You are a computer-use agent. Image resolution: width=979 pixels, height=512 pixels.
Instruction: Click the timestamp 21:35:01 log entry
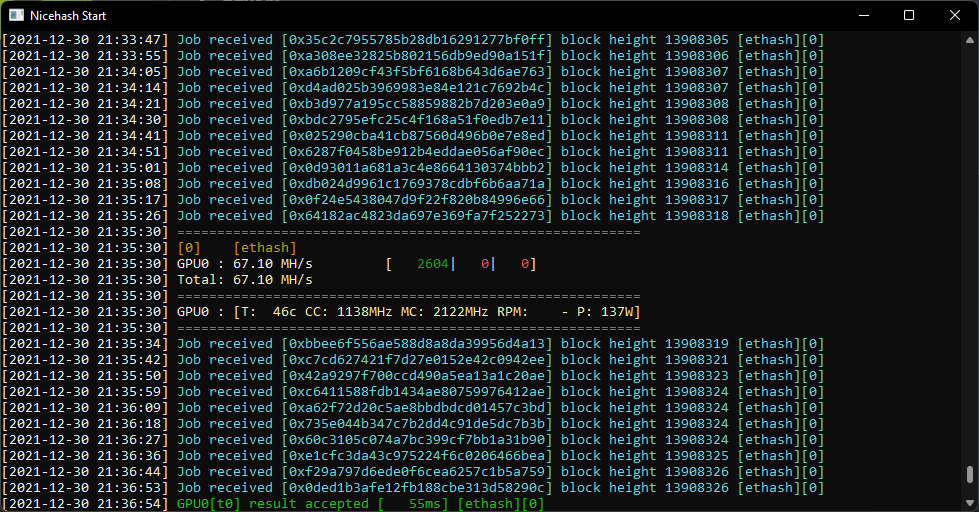coord(86,168)
